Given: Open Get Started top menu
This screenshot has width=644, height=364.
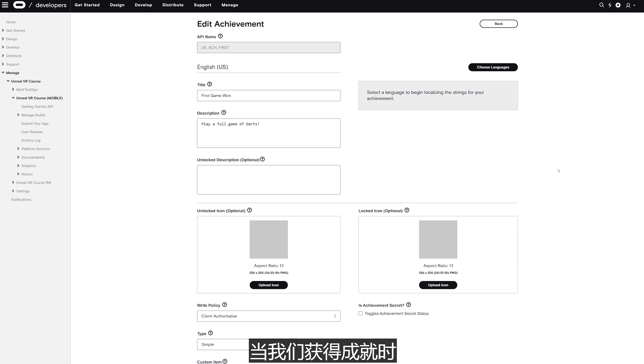Looking at the screenshot, I should coord(87,5).
